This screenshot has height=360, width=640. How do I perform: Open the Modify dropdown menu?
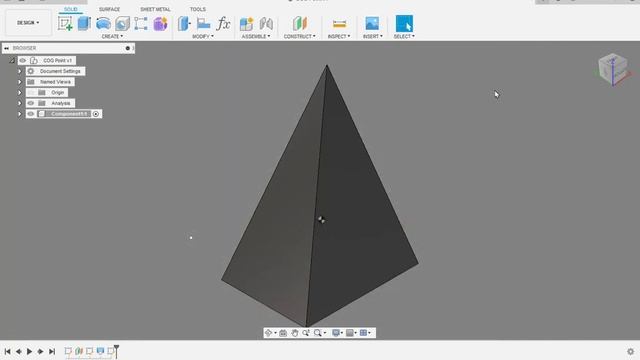point(203,36)
